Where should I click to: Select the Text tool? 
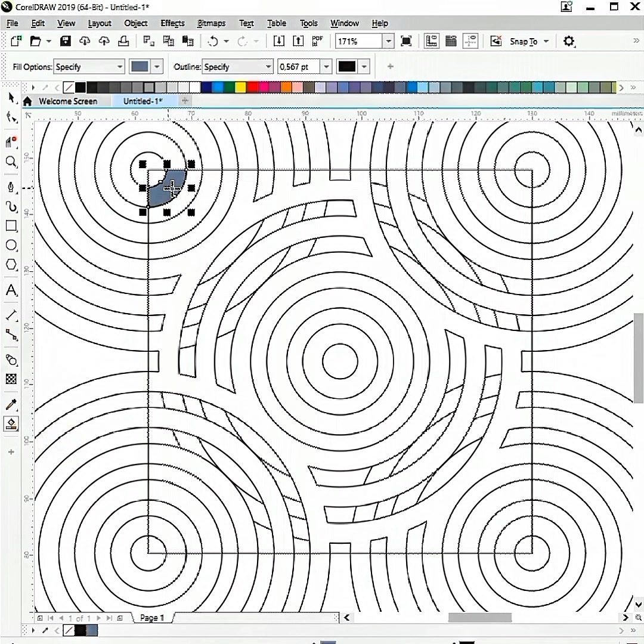11,290
